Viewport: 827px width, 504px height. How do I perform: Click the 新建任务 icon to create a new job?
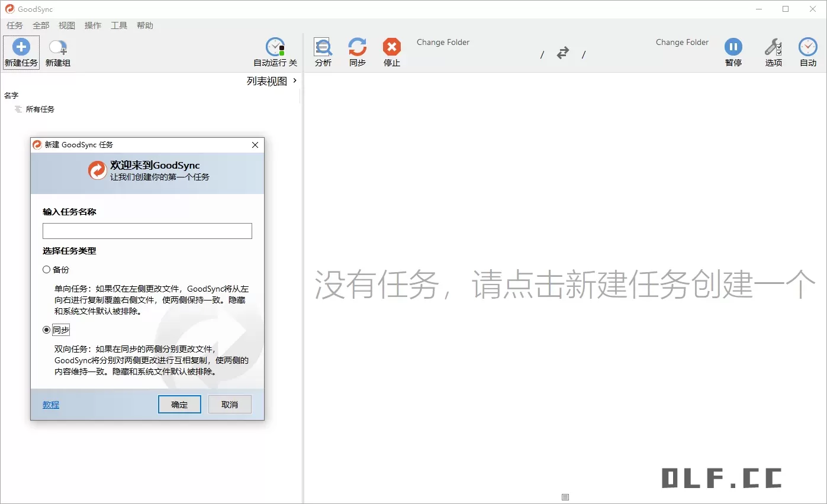point(21,52)
